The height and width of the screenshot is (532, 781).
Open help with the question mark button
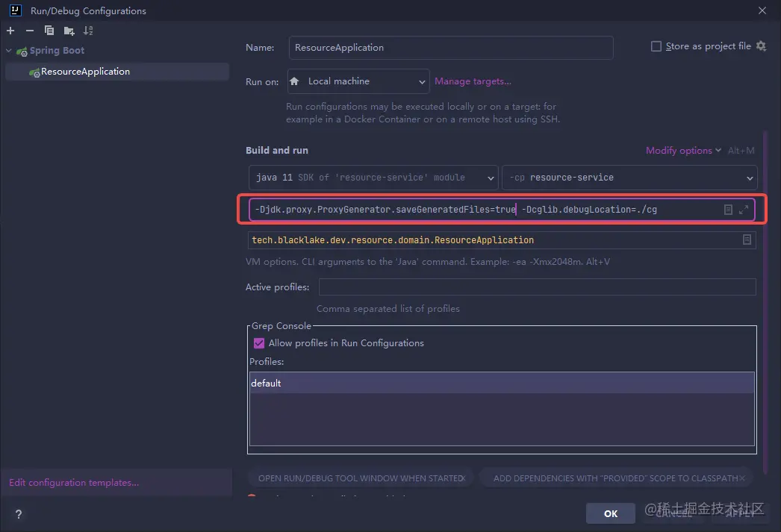[19, 513]
